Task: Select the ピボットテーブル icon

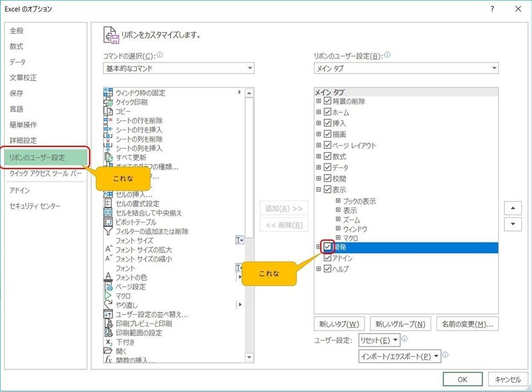Action: click(x=108, y=222)
